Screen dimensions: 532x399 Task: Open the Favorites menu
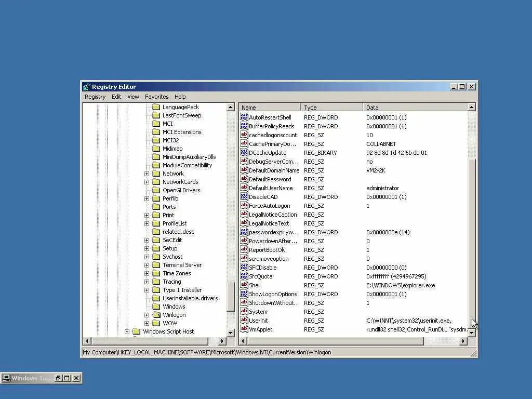coord(156,97)
